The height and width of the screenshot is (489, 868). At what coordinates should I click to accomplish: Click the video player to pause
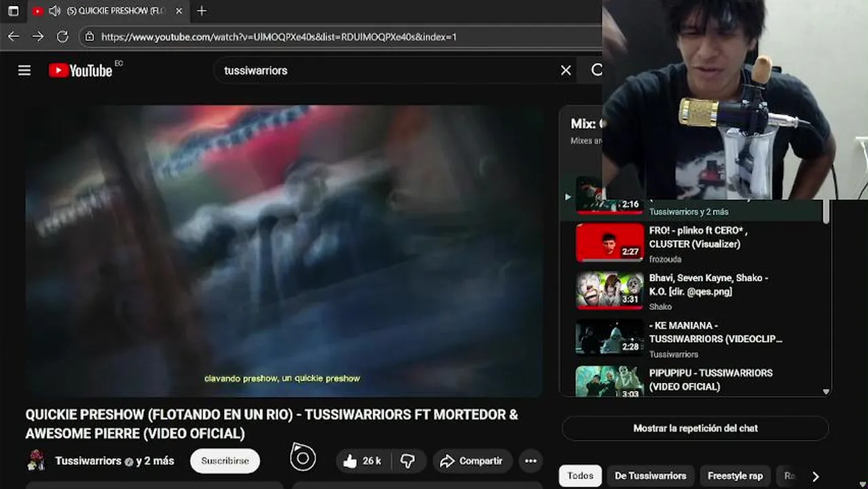coord(284,251)
